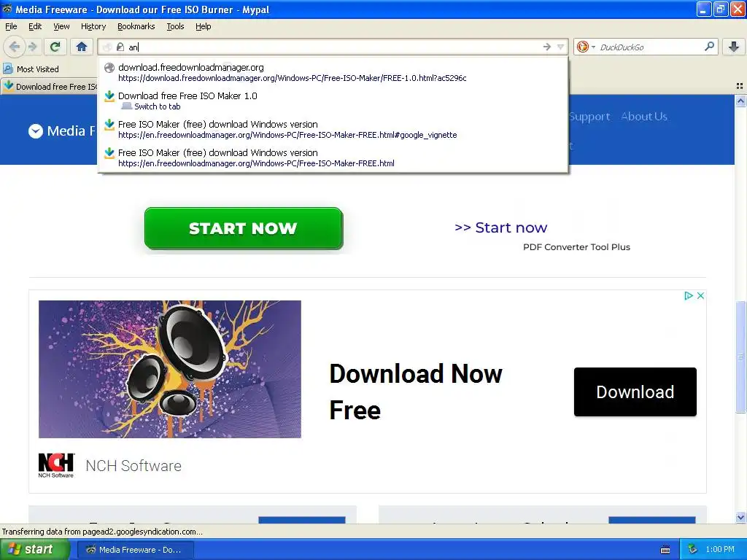Click the taskbar clock showing 1:00 PM
The height and width of the screenshot is (560, 747).
(720, 550)
